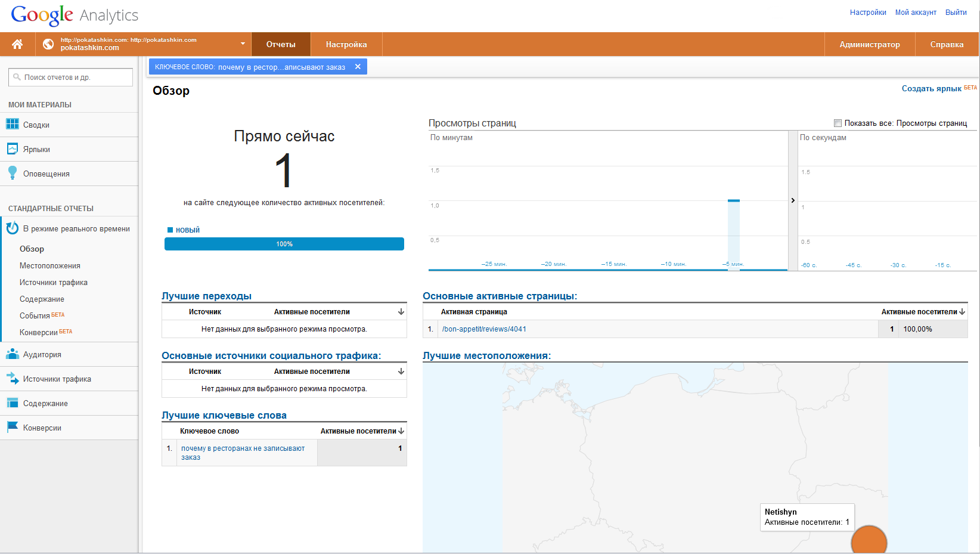Open Местоположения report

(x=50, y=265)
